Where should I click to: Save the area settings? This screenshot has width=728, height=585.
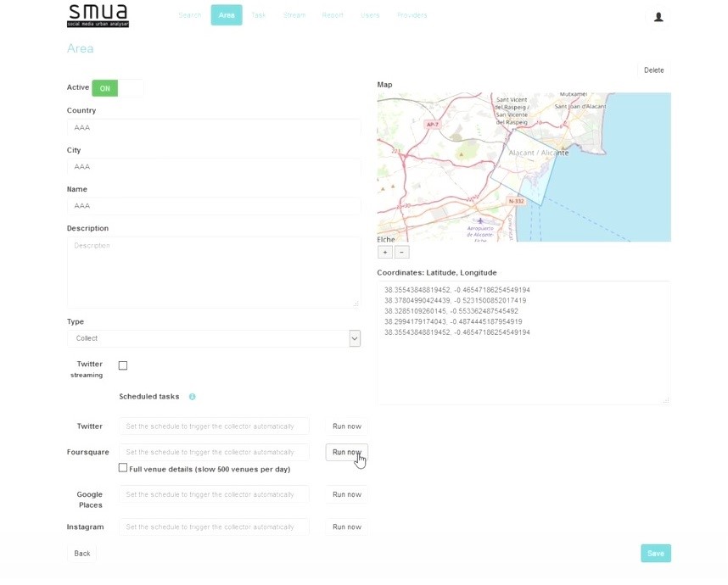tap(655, 553)
